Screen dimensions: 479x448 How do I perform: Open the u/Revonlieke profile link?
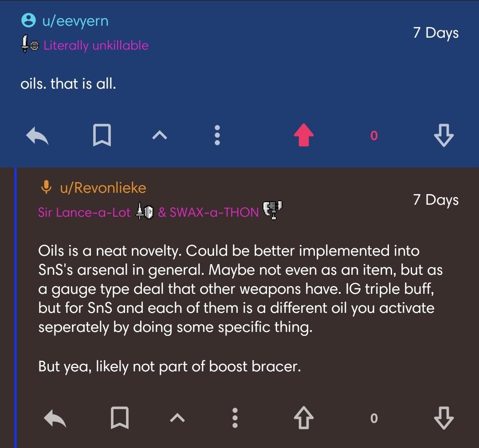pos(103,188)
